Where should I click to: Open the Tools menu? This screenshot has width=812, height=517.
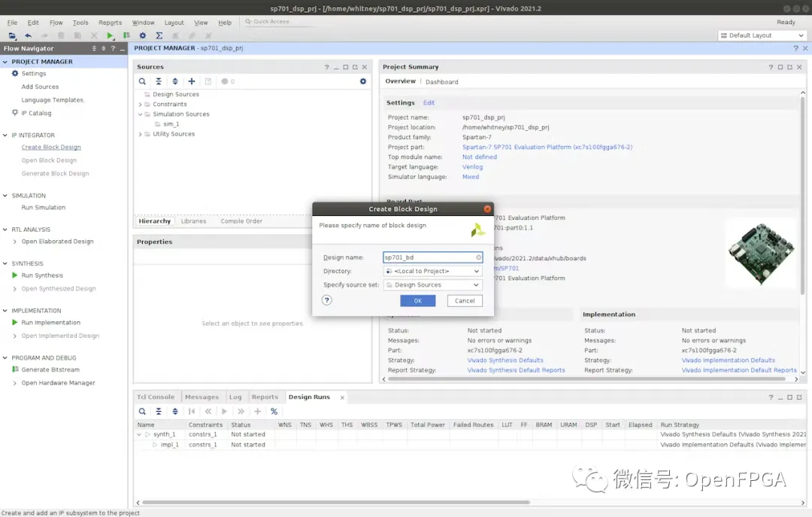80,23
